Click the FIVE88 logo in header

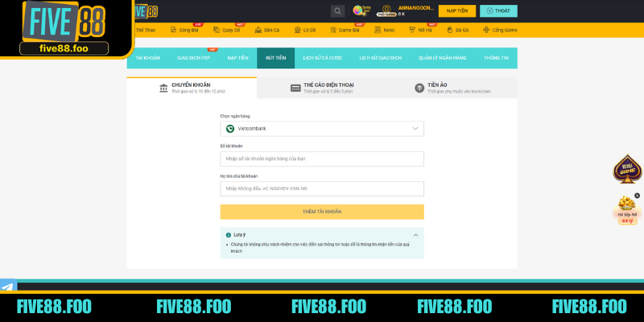click(x=146, y=11)
